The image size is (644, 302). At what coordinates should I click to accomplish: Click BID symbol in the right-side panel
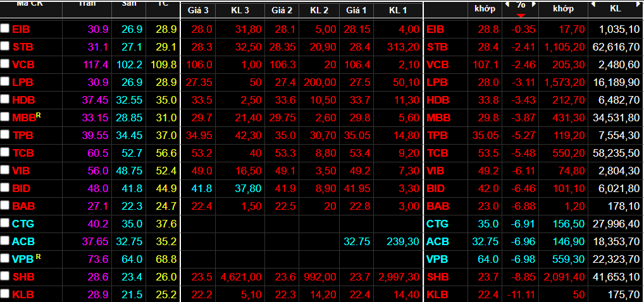[436, 188]
